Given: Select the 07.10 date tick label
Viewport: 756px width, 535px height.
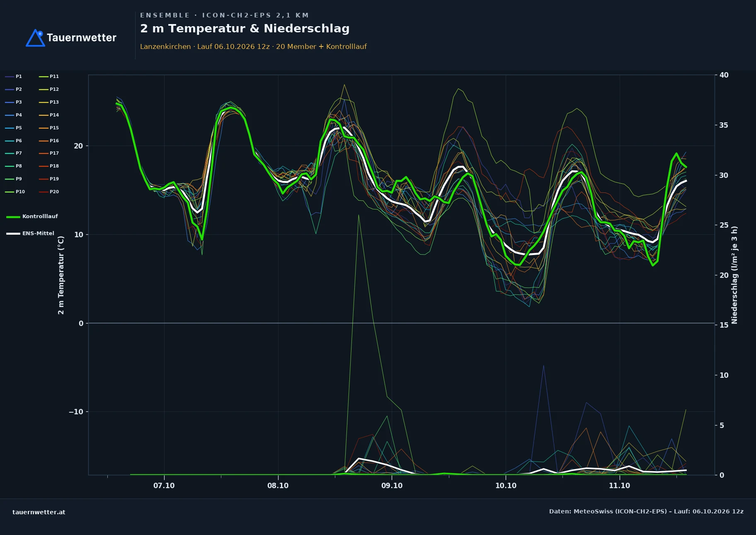Looking at the screenshot, I should pyautogui.click(x=164, y=486).
